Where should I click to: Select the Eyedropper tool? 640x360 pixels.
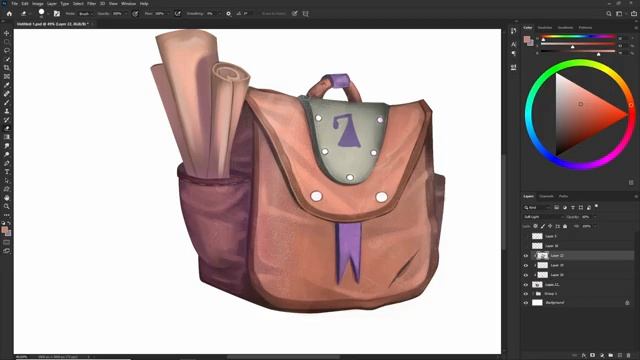coord(7,85)
